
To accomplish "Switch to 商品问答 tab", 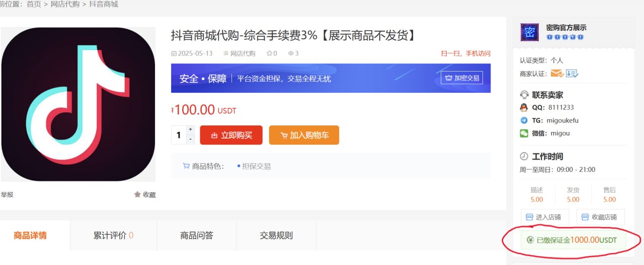I will pyautogui.click(x=197, y=235).
